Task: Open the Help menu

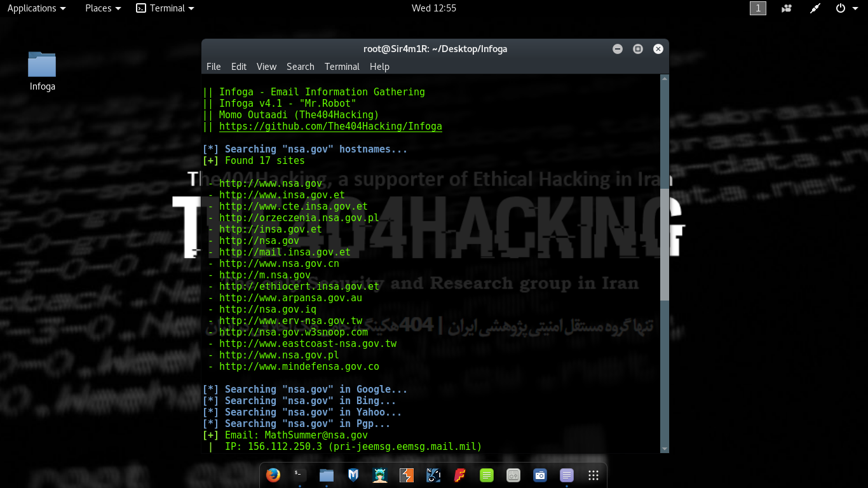Action: (x=379, y=67)
